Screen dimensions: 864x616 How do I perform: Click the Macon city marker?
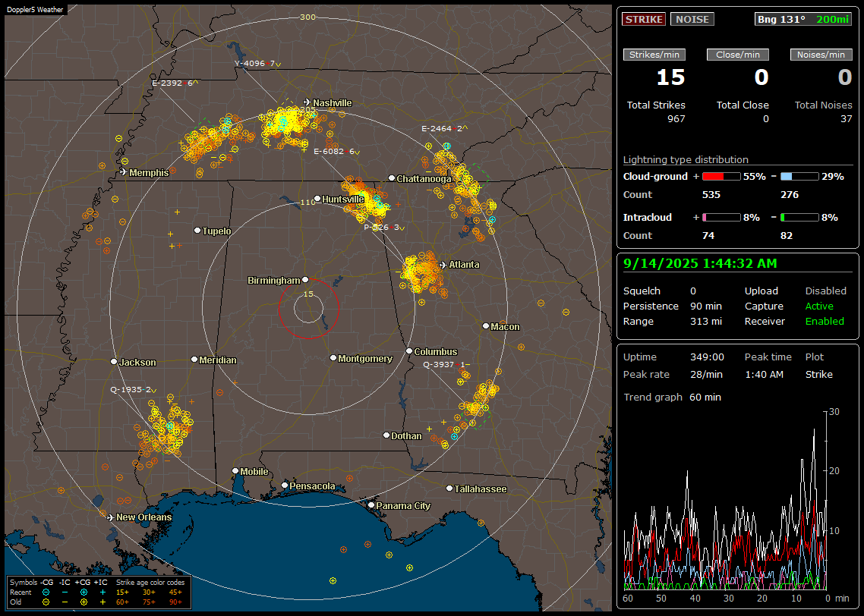[x=485, y=326]
